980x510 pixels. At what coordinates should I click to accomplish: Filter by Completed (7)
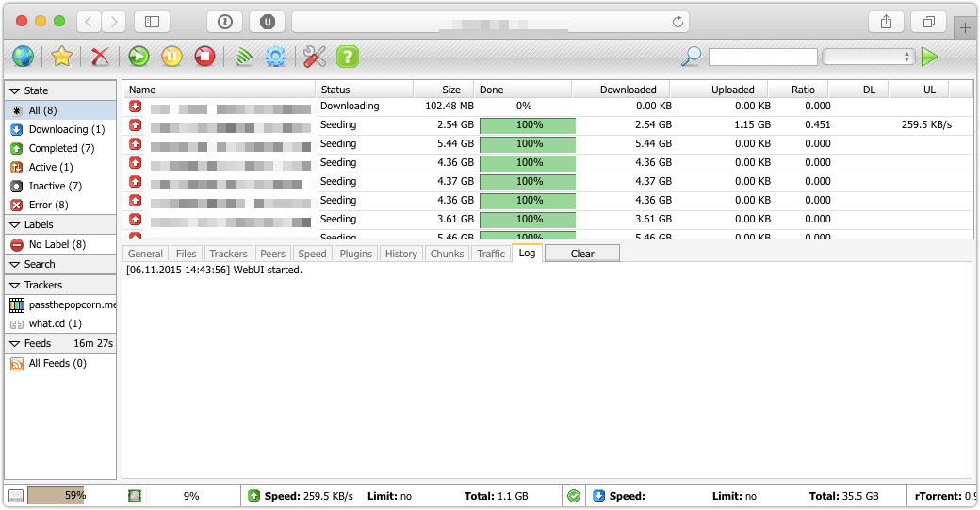pos(60,148)
